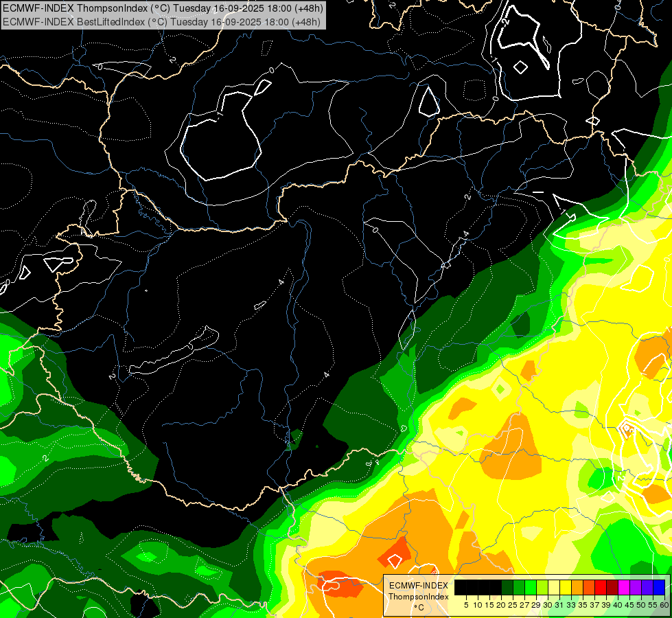Click the legend tick value 33
The width and height of the screenshot is (672, 618).
(x=571, y=605)
